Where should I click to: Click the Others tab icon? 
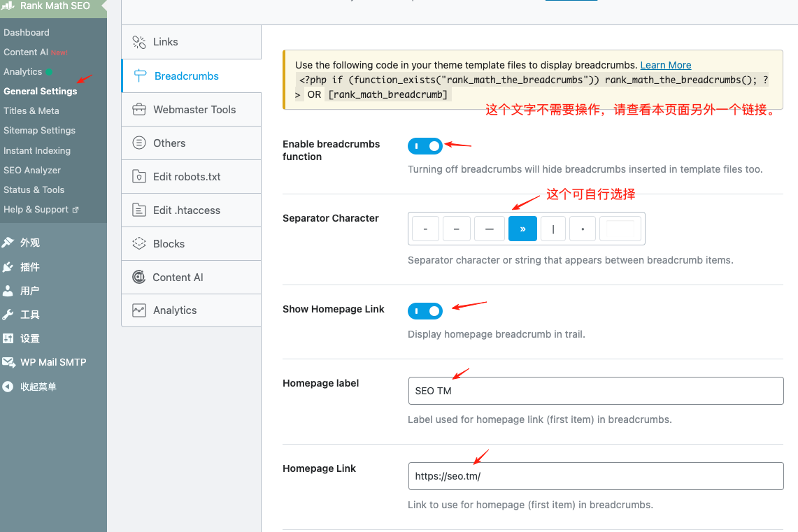(139, 143)
